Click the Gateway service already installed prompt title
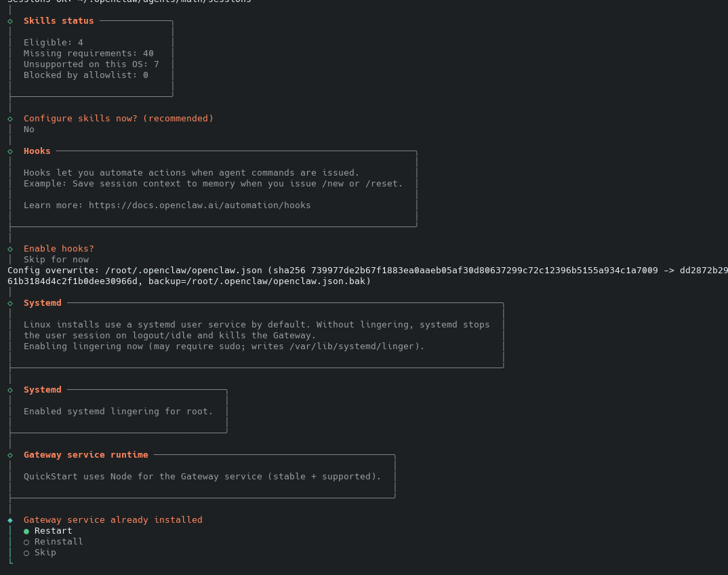The height and width of the screenshot is (575, 728). [x=113, y=520]
